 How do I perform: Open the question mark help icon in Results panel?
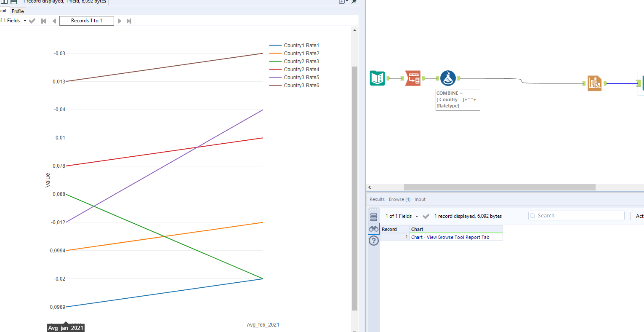[373, 241]
